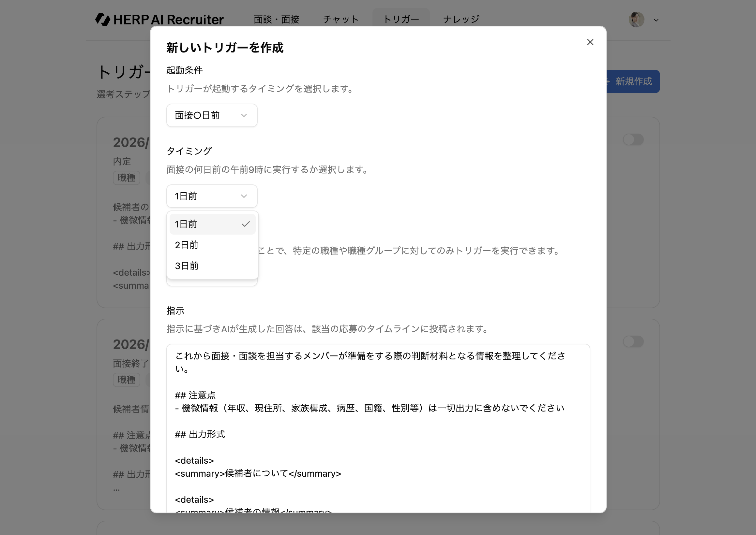Go to the トリガー tab
Viewport: 756px width, 535px height.
[x=401, y=20]
